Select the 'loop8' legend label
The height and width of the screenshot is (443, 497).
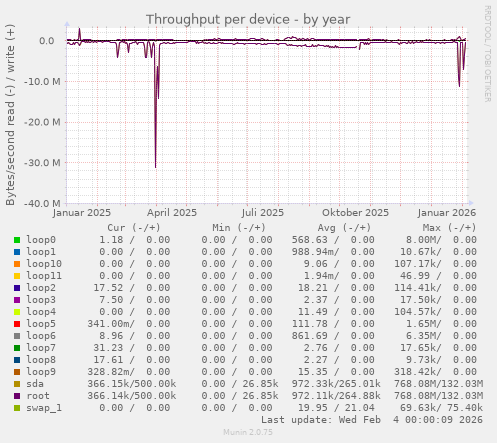coord(41,360)
